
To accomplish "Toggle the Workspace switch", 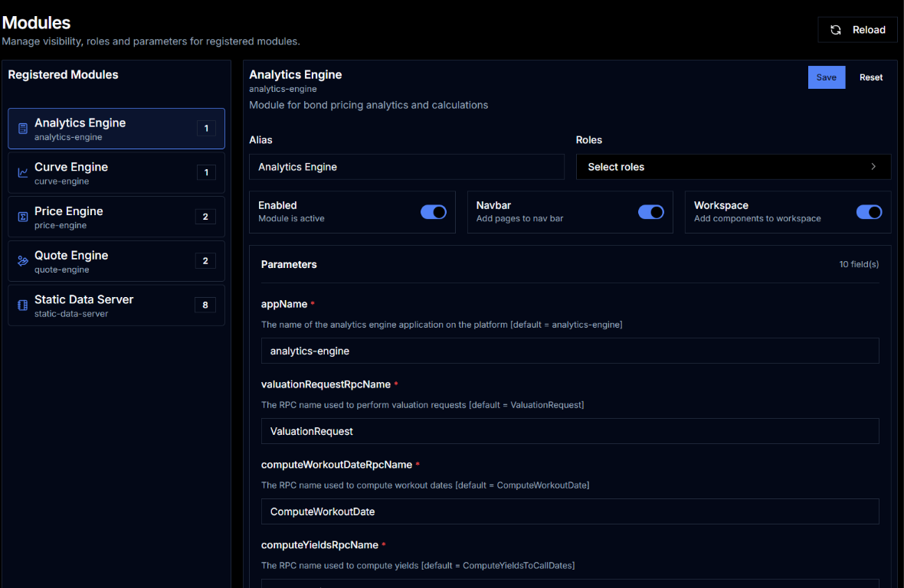I will point(869,212).
